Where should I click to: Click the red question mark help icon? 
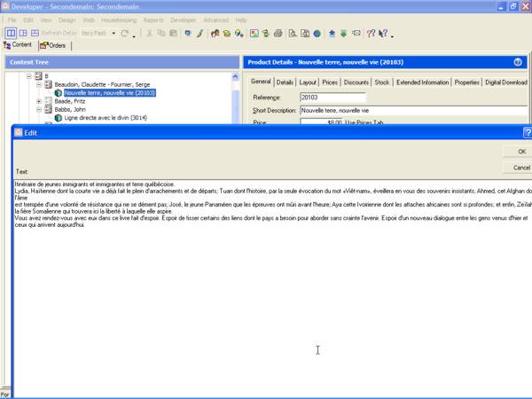[369, 33]
